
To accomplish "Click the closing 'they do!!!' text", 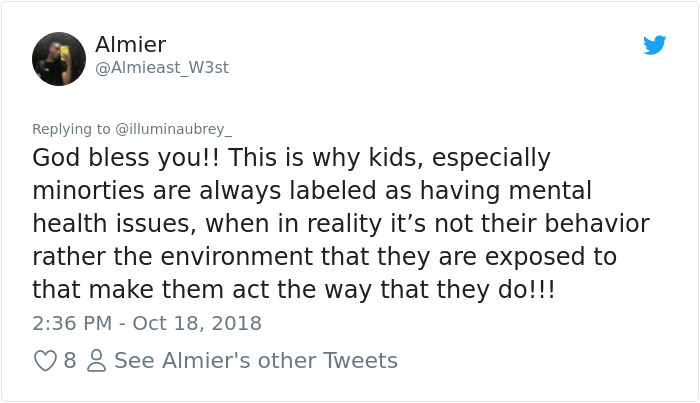I will [496, 290].
